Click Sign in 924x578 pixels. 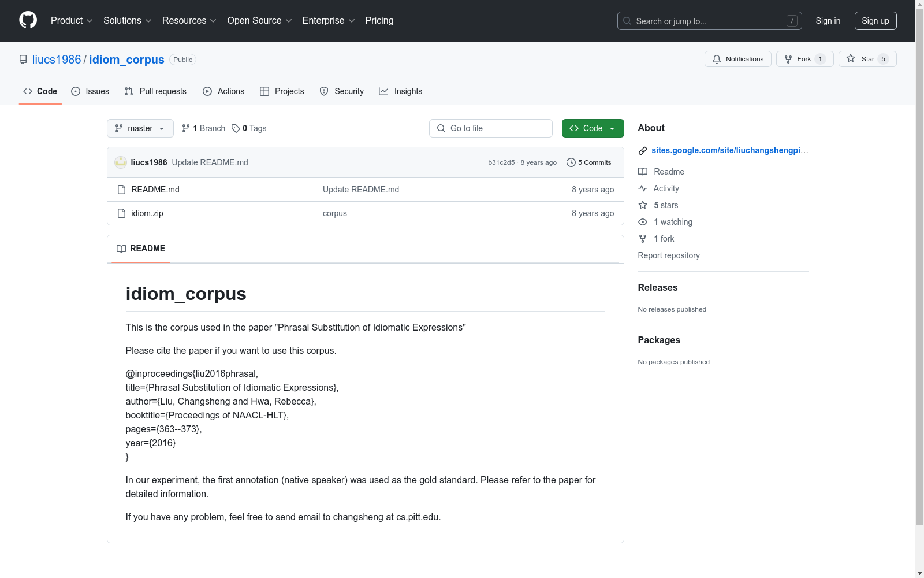pos(828,21)
